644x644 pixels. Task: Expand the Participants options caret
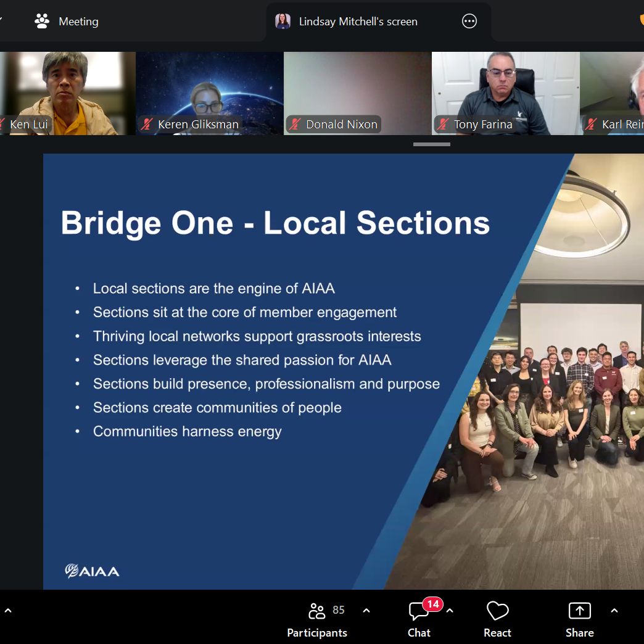366,611
